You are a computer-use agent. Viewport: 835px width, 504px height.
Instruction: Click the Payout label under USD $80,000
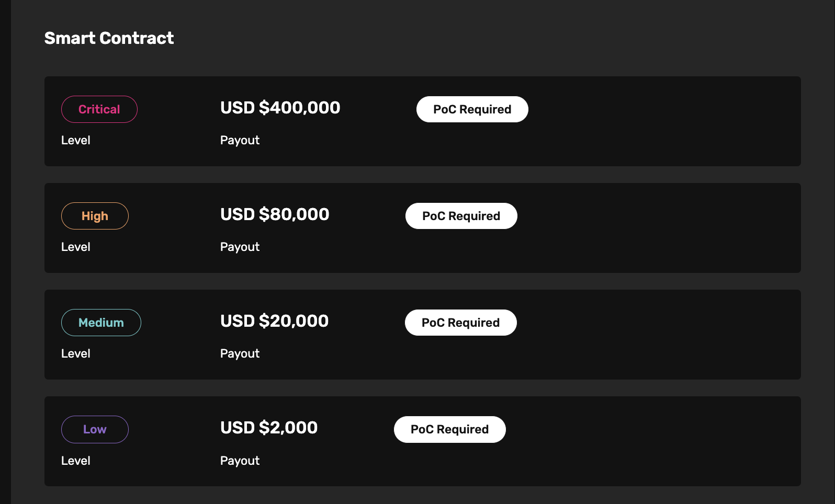240,247
